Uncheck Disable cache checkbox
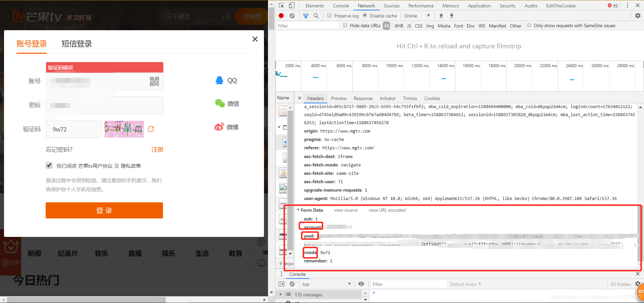 (x=365, y=15)
